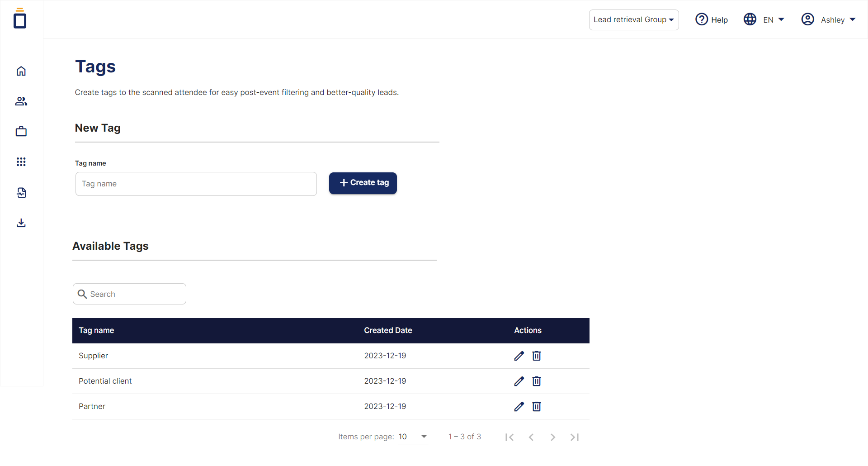Screen dimensions: 868x466
Task: Open the Items per page dropdown
Action: click(x=413, y=437)
